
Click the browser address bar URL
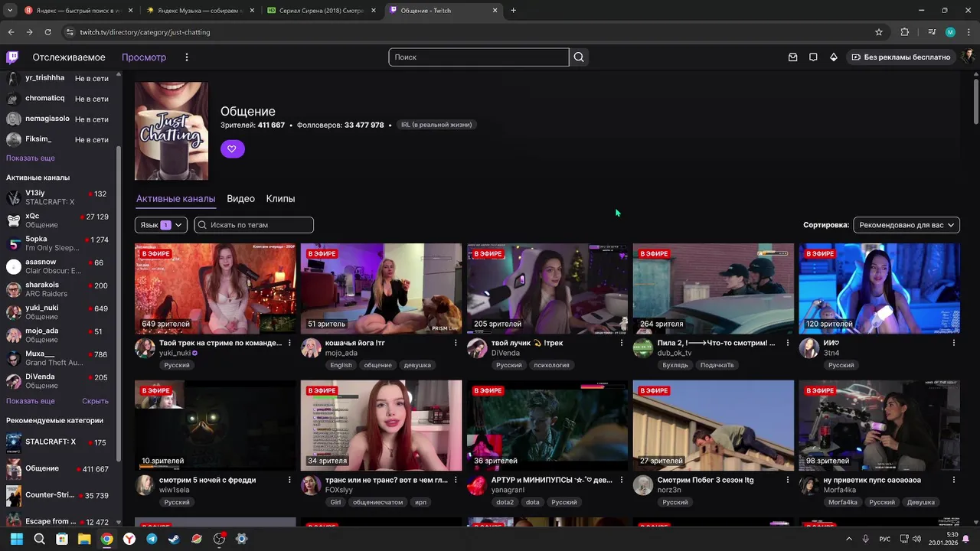click(145, 32)
